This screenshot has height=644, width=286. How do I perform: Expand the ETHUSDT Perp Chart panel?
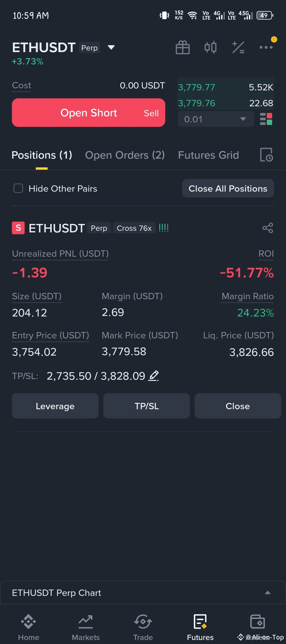pos(268,593)
